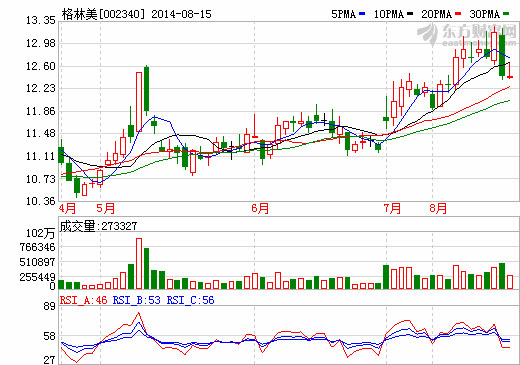Screen dimensions: 520x365
Task: Click the RSI peak point near 89 in May
Action: coord(139,313)
